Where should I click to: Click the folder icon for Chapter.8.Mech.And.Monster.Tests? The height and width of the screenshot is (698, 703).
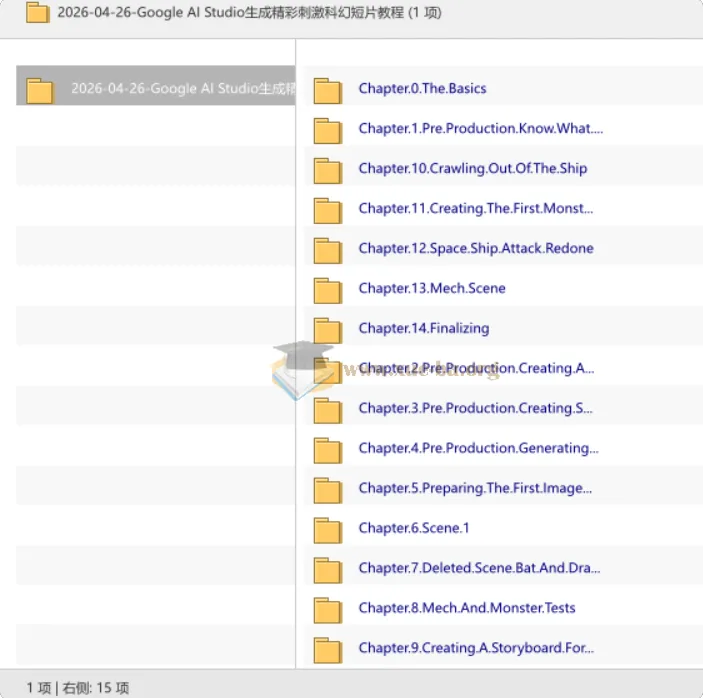point(328,610)
